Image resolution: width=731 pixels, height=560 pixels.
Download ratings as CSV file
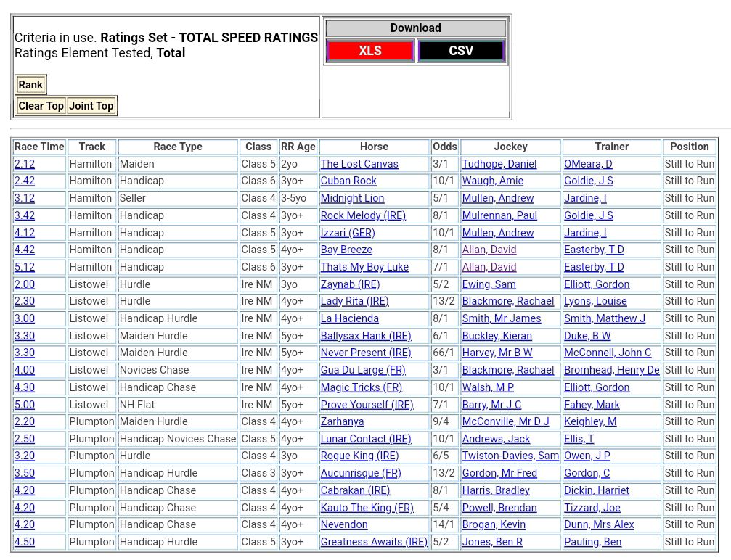[461, 51]
